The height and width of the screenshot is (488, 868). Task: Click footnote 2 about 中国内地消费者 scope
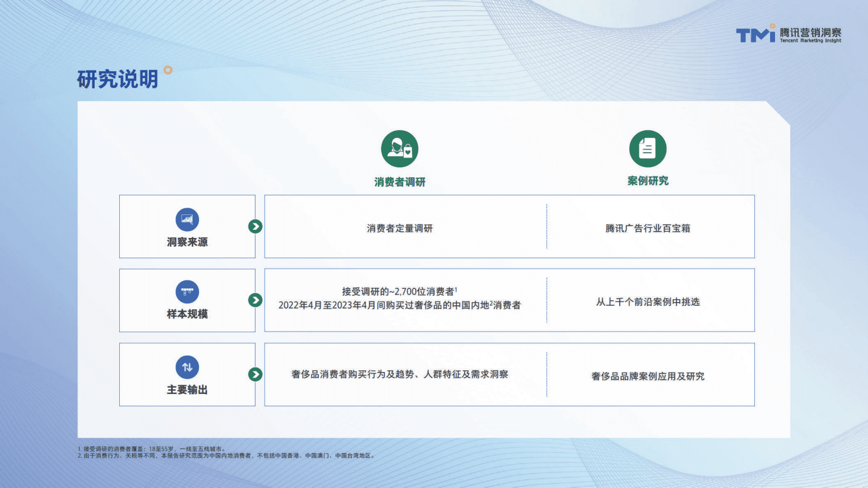pos(226,456)
